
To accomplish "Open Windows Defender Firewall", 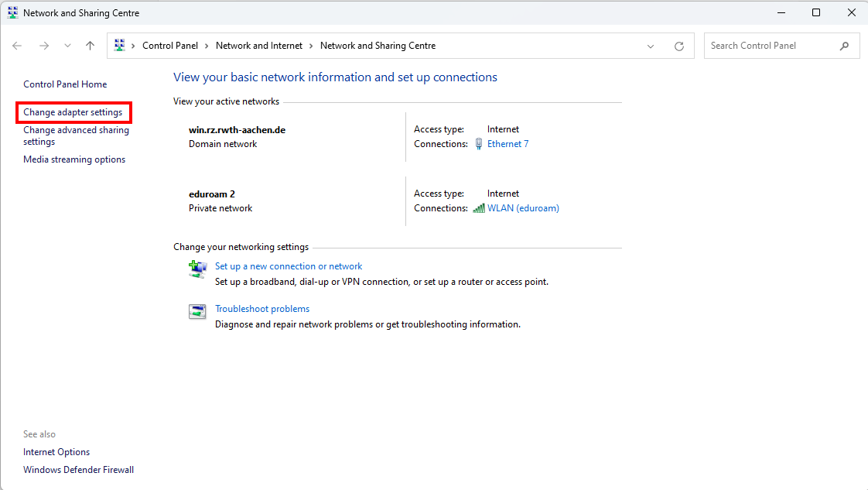I will point(79,470).
